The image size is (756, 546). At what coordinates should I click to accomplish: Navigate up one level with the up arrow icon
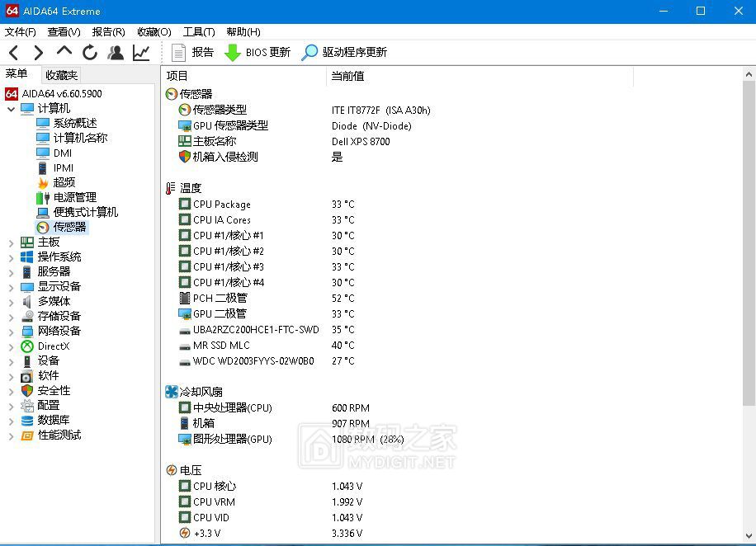click(64, 51)
